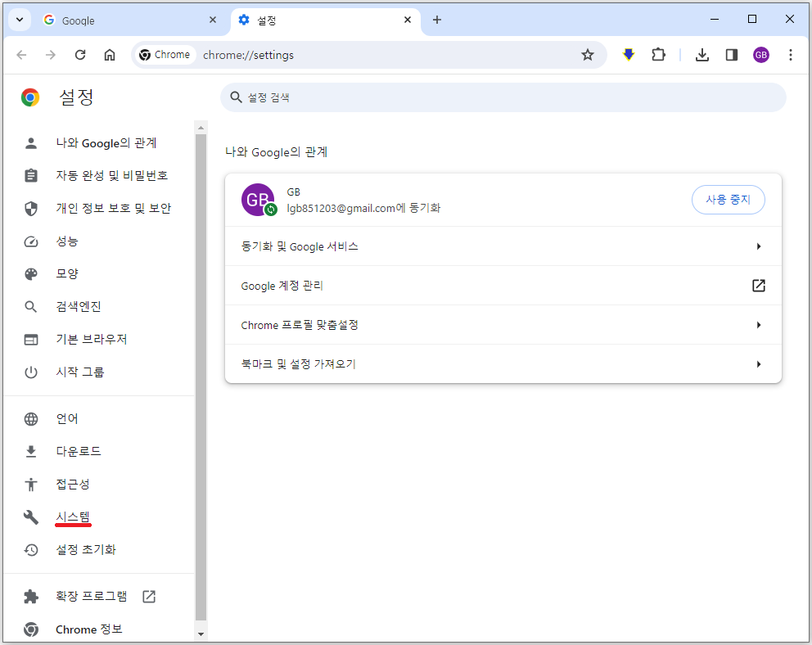Toggle the side panel icon

(731, 55)
